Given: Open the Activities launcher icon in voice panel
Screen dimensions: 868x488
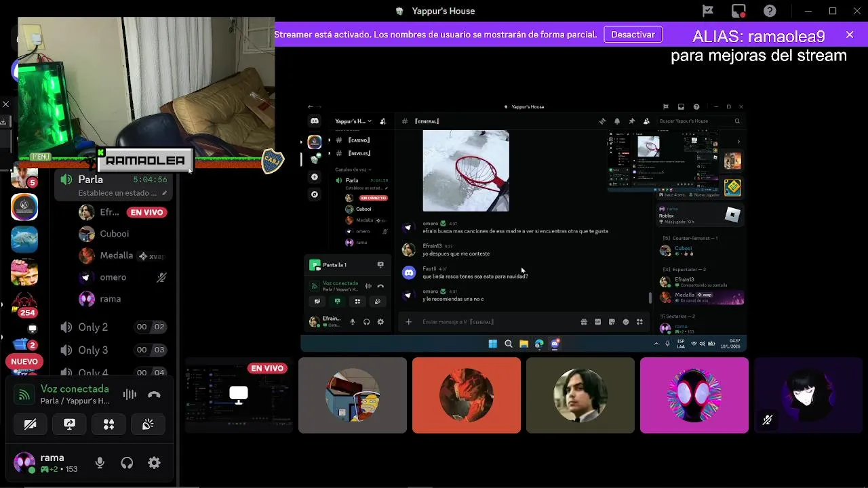Looking at the screenshot, I should click(108, 424).
